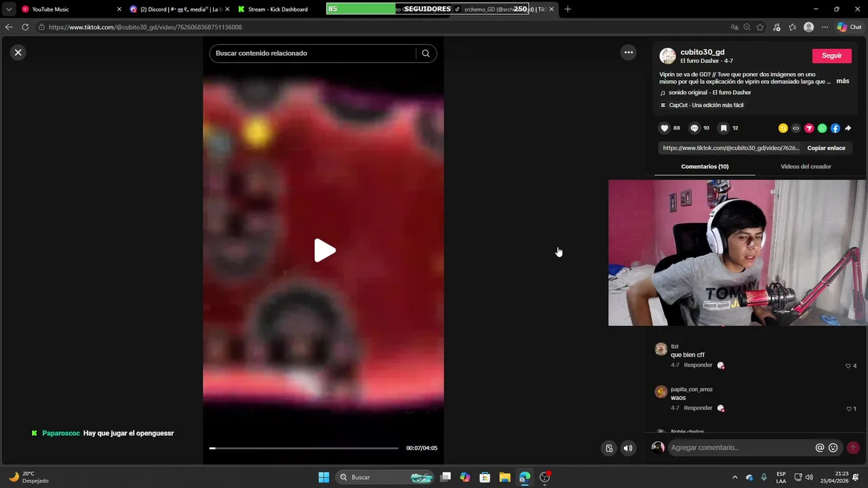Open 'sonido original - El furro Dasher' sound
This screenshot has width=868, height=488.
tap(709, 92)
